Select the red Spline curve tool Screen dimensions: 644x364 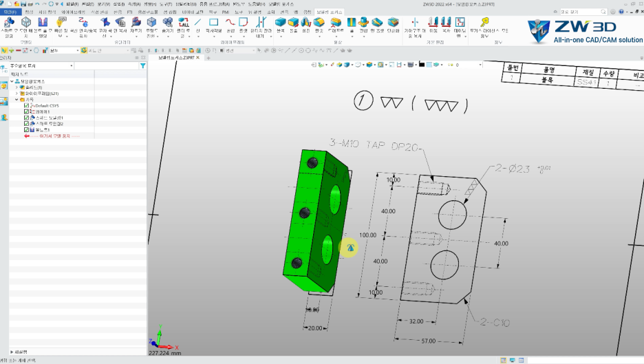(x=230, y=22)
